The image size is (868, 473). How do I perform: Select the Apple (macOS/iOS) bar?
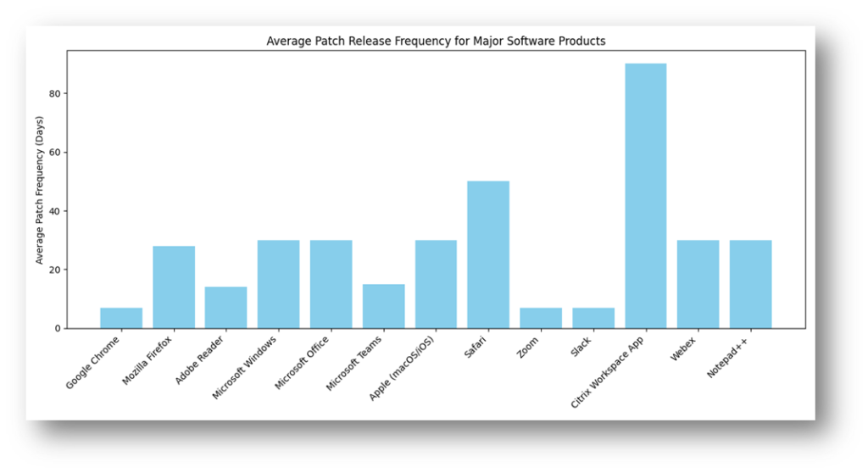pyautogui.click(x=437, y=284)
